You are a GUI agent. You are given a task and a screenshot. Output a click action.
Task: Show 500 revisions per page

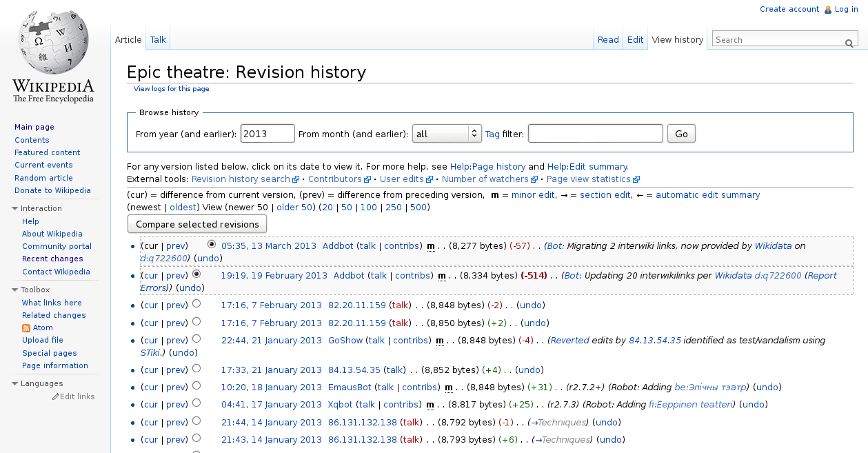(x=418, y=208)
